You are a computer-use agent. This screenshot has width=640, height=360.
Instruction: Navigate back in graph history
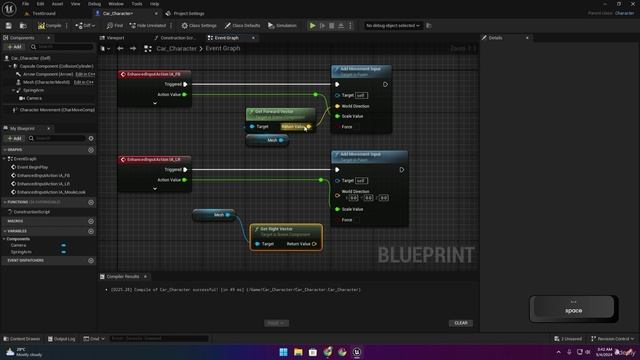click(120, 48)
